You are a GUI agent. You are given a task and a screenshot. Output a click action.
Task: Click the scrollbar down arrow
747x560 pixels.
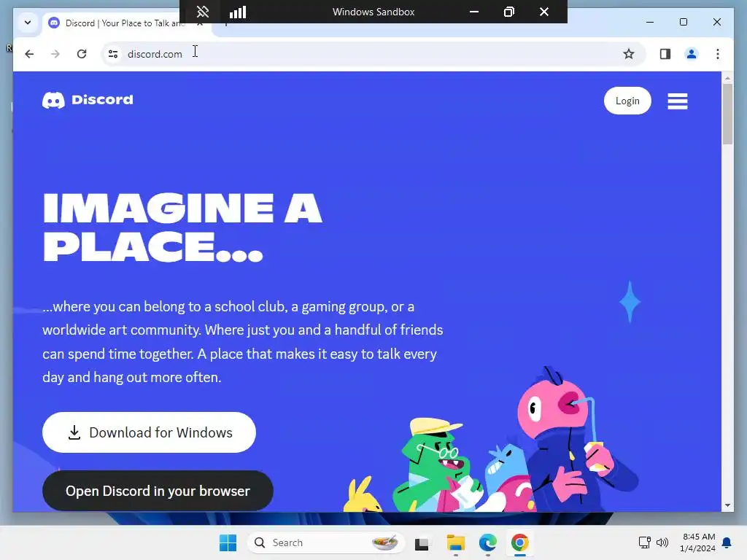point(727,505)
